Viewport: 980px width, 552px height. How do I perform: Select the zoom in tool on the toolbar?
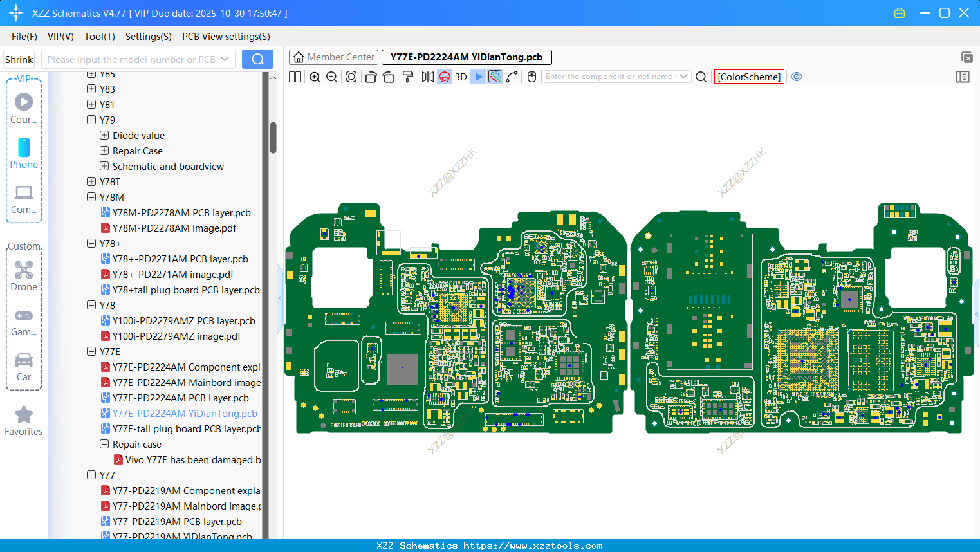tap(315, 77)
